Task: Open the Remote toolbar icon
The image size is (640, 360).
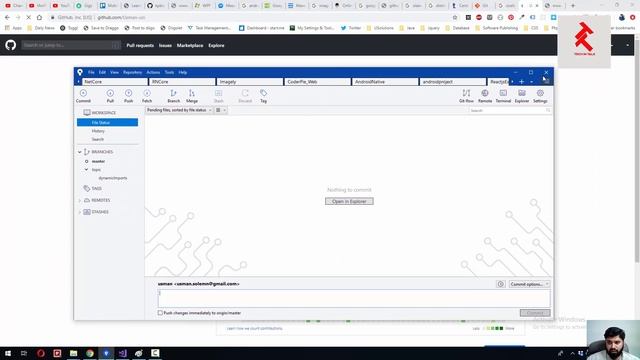Action: (485, 96)
